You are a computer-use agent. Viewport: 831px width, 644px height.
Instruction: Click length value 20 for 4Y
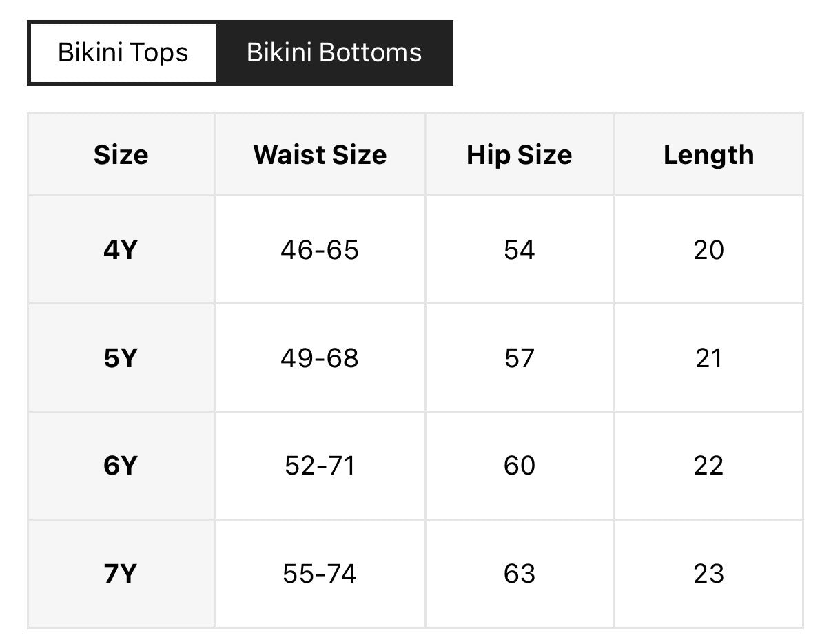point(708,249)
